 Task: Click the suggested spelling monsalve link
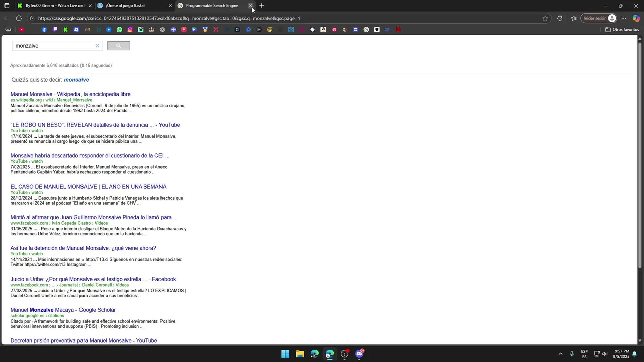[x=76, y=80]
